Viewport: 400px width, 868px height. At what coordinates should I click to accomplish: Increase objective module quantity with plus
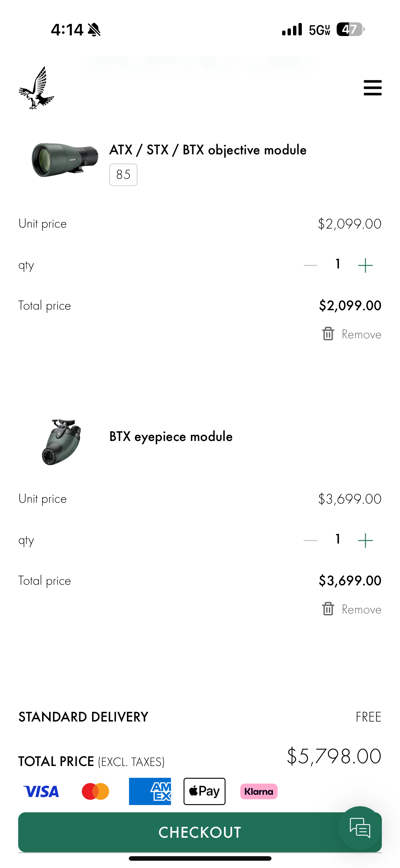365,265
